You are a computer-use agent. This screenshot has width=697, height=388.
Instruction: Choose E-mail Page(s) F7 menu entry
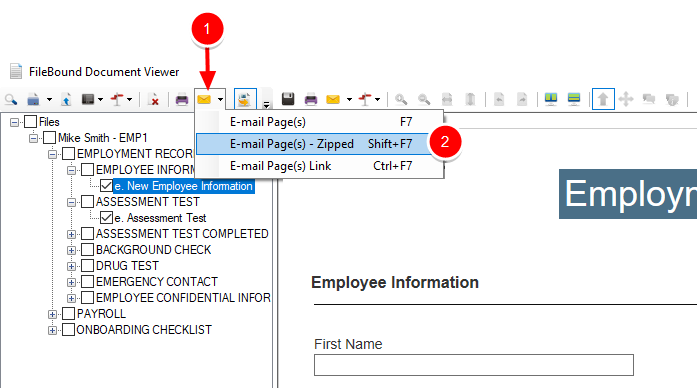coord(320,122)
